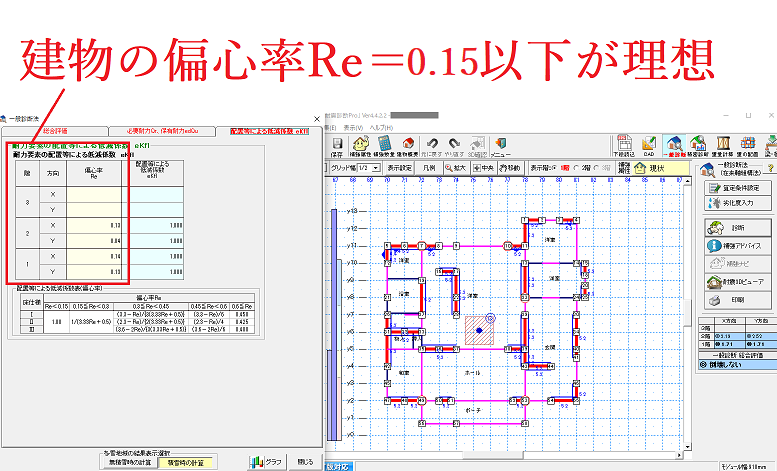Select the 1階 display floor radio button

click(564, 168)
